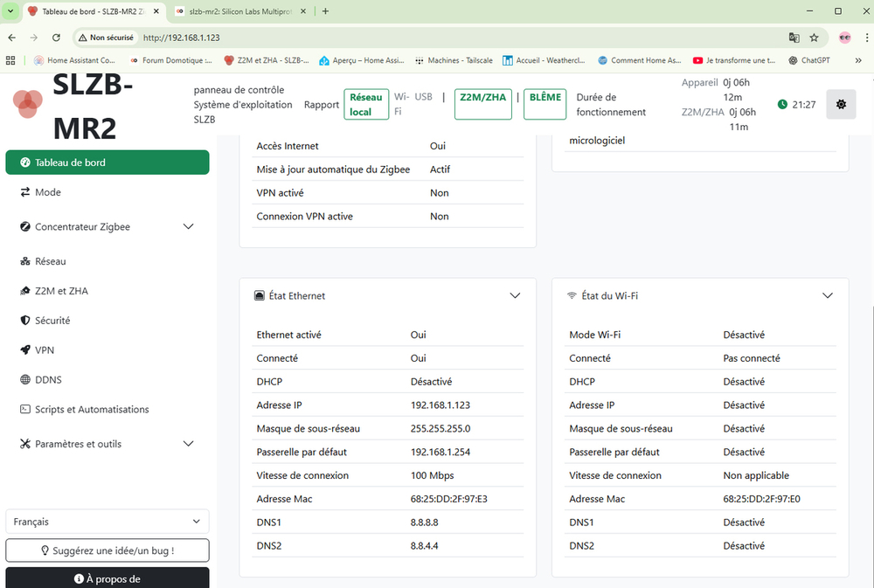Click the Wi-Fi MAC 68:25:DD:2F:97:E0
Image resolution: width=874 pixels, height=588 pixels.
[761, 499]
